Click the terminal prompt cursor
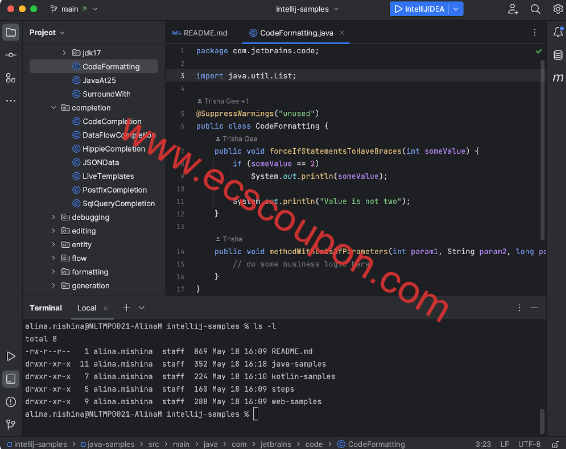The height and width of the screenshot is (449, 566). pos(256,414)
